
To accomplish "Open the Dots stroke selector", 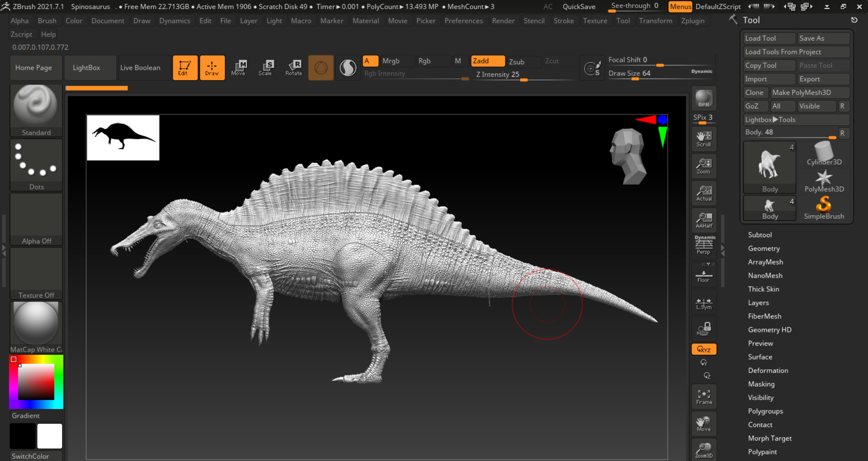I will [x=36, y=165].
